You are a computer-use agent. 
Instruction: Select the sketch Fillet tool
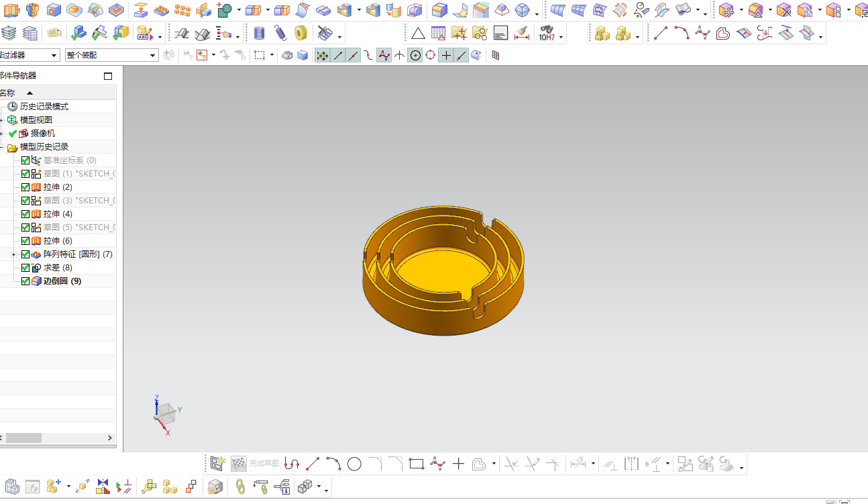(x=375, y=463)
